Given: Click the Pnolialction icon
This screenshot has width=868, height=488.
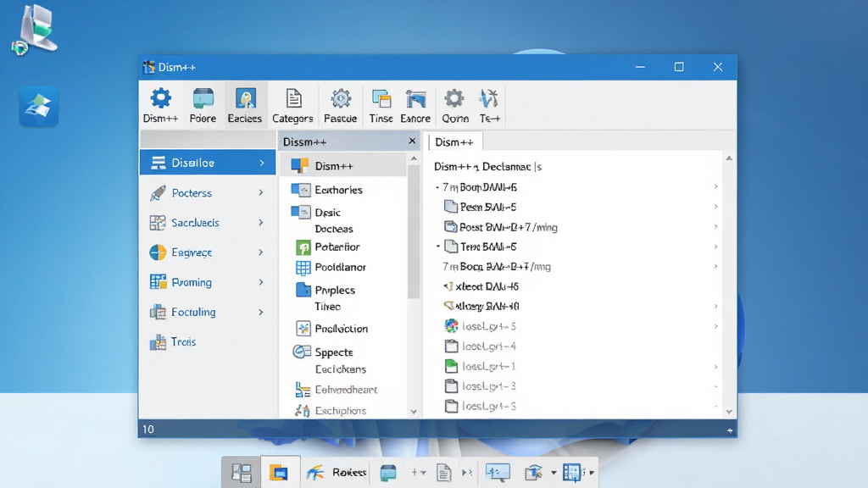Looking at the screenshot, I should pos(303,328).
